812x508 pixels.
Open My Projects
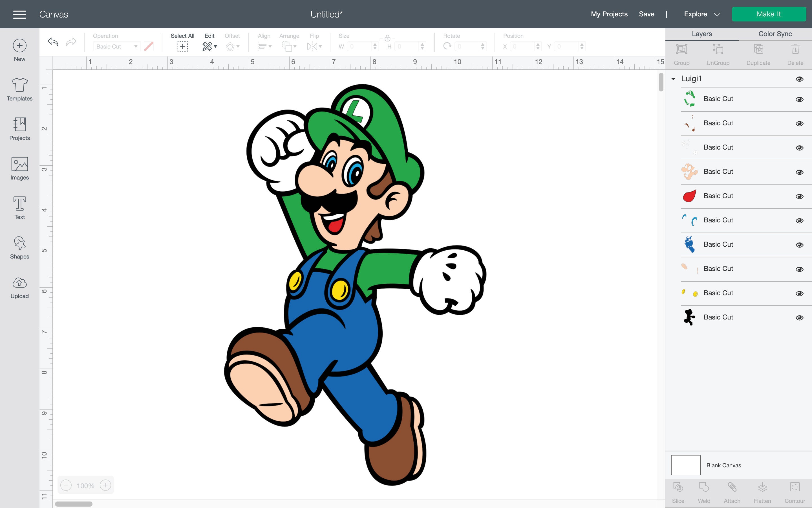[x=609, y=14]
